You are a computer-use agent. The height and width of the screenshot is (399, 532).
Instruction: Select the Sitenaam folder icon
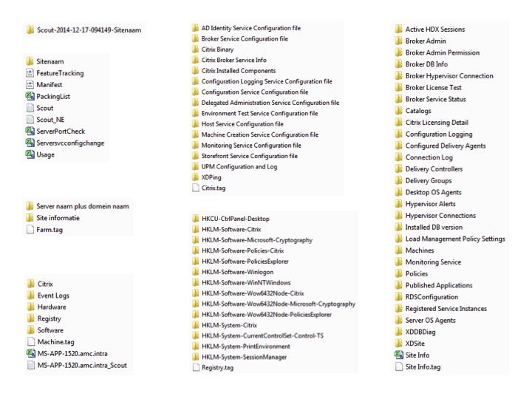pyautogui.click(x=30, y=61)
